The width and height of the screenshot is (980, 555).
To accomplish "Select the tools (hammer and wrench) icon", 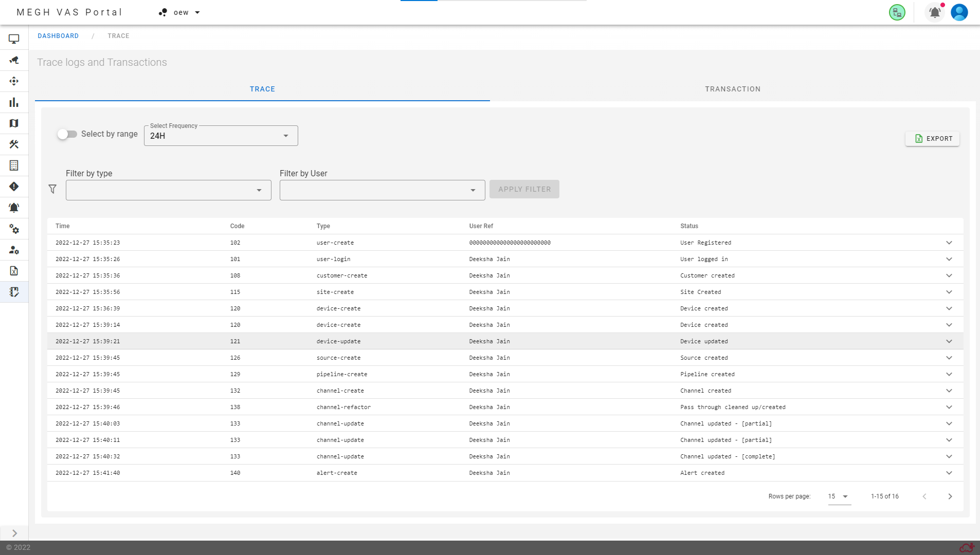I will [14, 144].
